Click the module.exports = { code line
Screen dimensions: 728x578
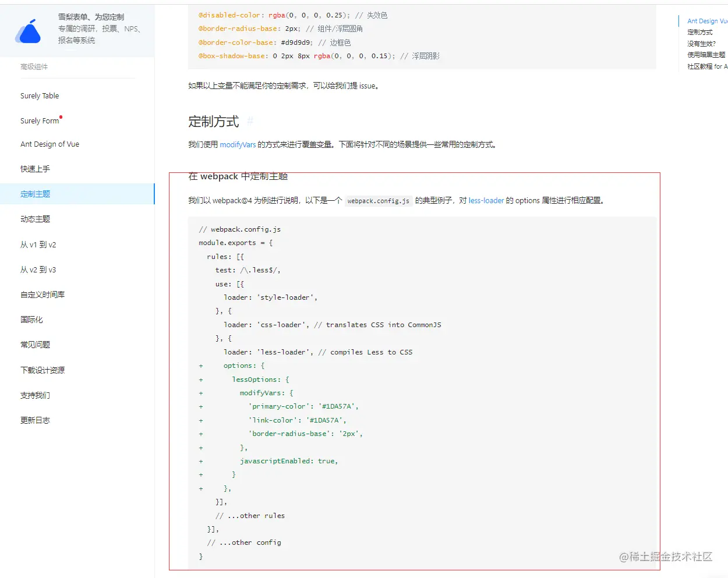click(x=236, y=243)
